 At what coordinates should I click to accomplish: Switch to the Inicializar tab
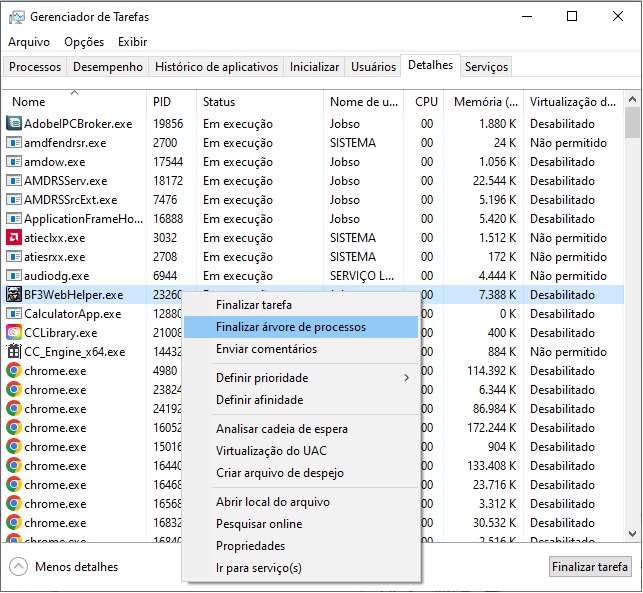(315, 66)
